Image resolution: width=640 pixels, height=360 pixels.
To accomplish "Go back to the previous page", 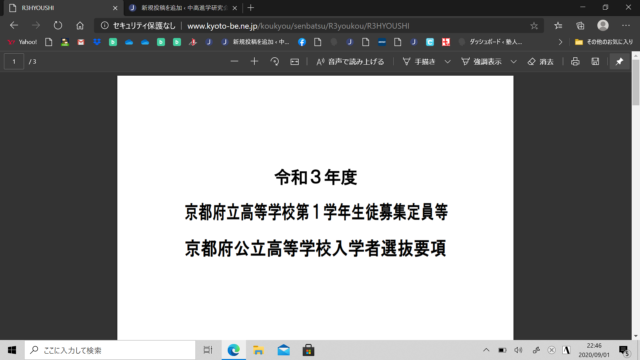I will click(14, 26).
